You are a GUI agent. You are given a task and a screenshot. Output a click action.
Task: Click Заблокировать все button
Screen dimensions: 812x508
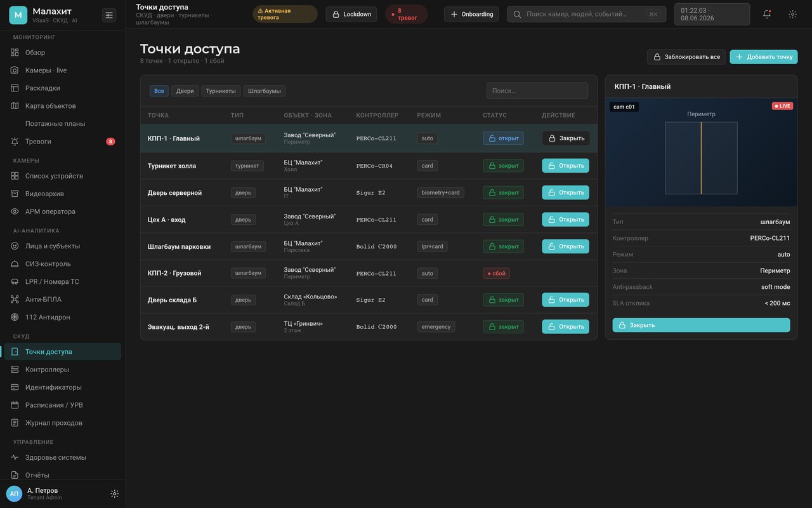(686, 57)
